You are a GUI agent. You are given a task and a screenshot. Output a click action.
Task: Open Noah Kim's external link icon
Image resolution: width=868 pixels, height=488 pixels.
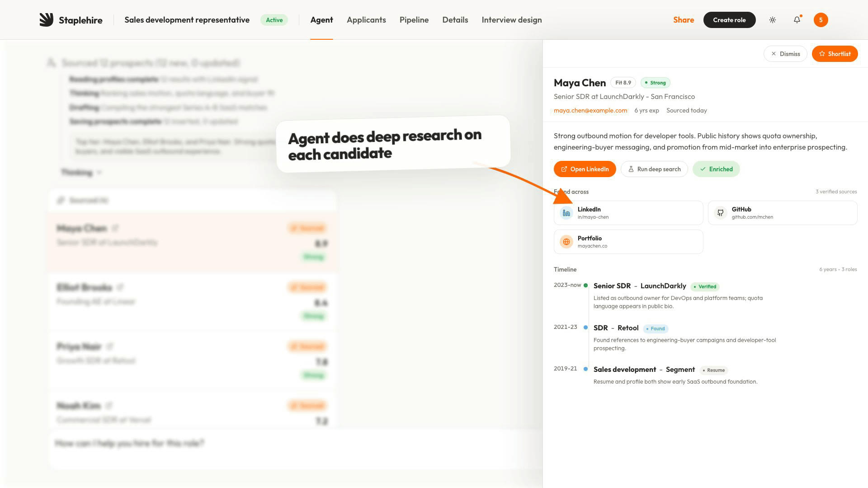pos(108,406)
